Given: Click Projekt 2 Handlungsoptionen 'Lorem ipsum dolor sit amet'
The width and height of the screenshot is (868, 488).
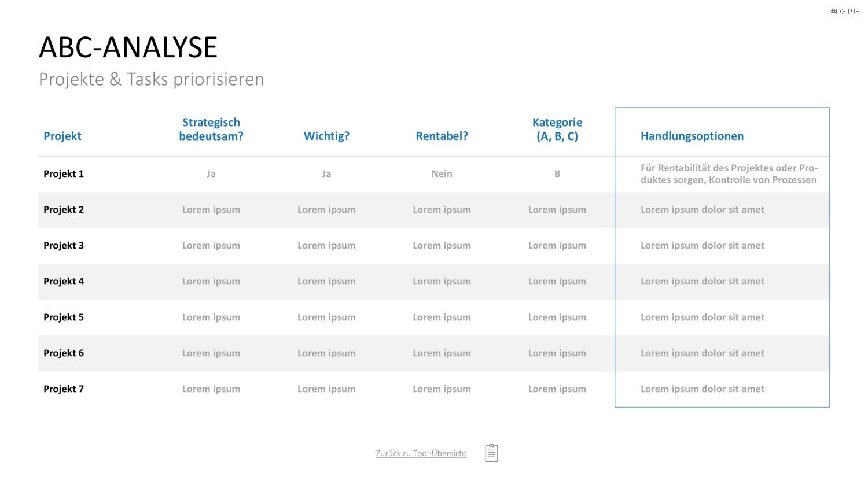Looking at the screenshot, I should tap(703, 209).
